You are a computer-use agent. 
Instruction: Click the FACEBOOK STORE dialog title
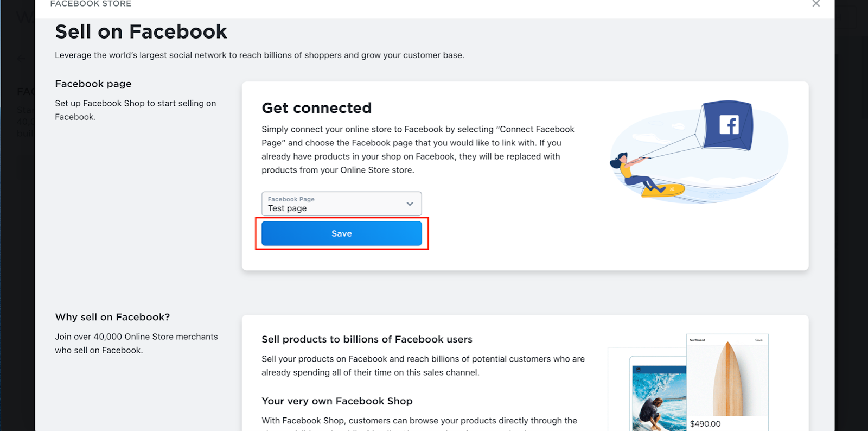click(x=91, y=4)
